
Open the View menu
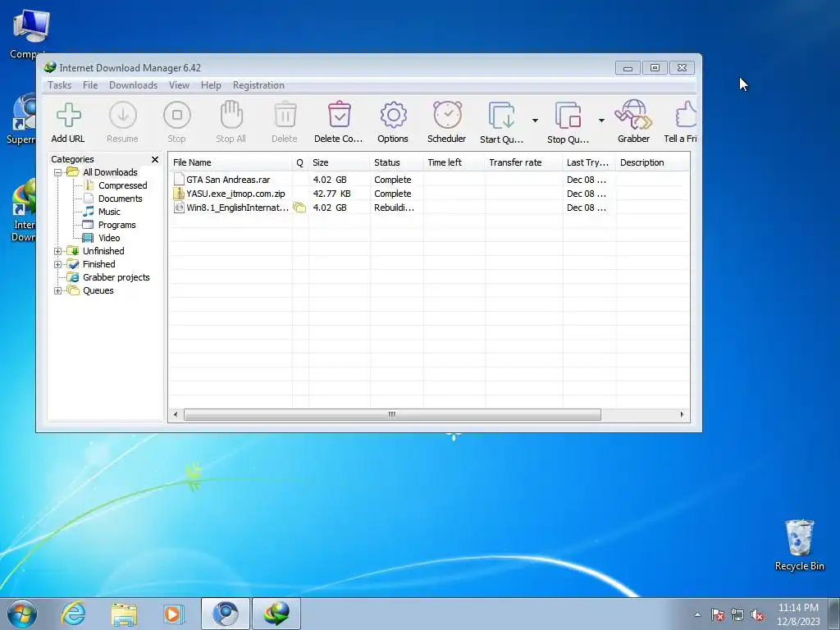pos(179,85)
